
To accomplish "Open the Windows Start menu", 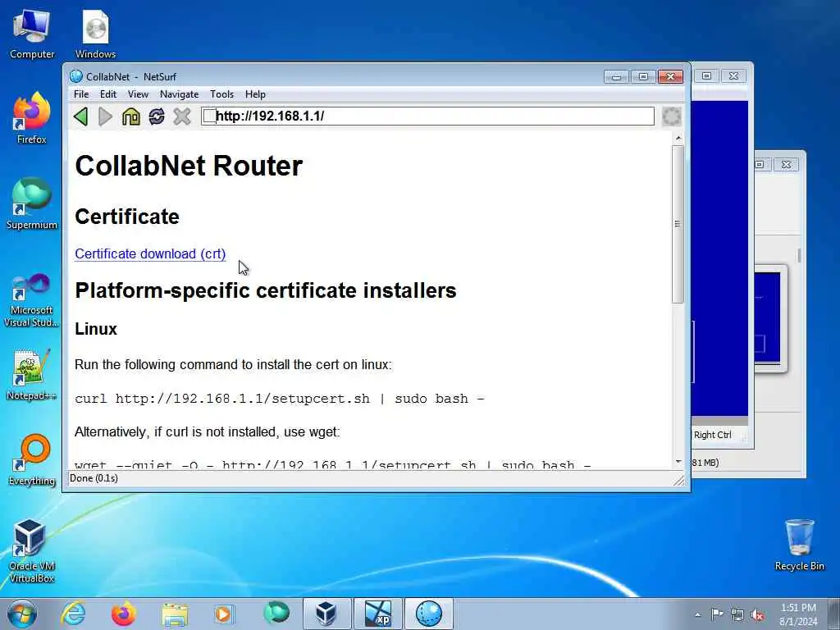I will point(22,614).
